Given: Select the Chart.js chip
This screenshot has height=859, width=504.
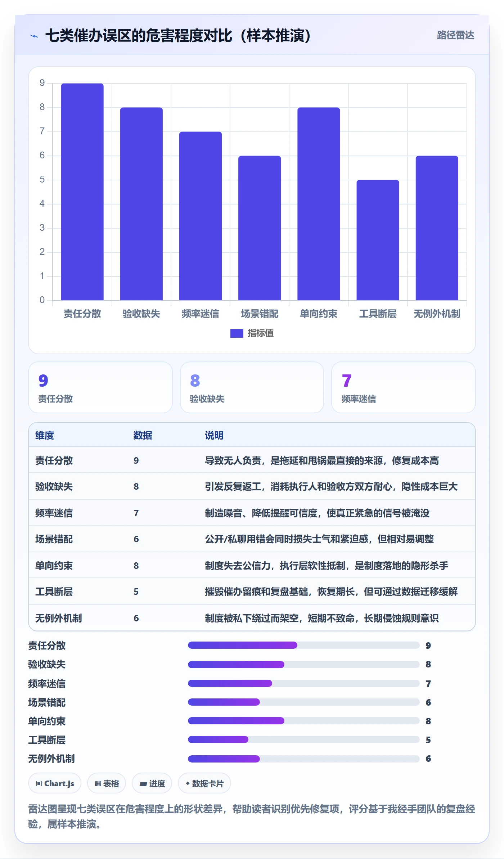Looking at the screenshot, I should [55, 783].
